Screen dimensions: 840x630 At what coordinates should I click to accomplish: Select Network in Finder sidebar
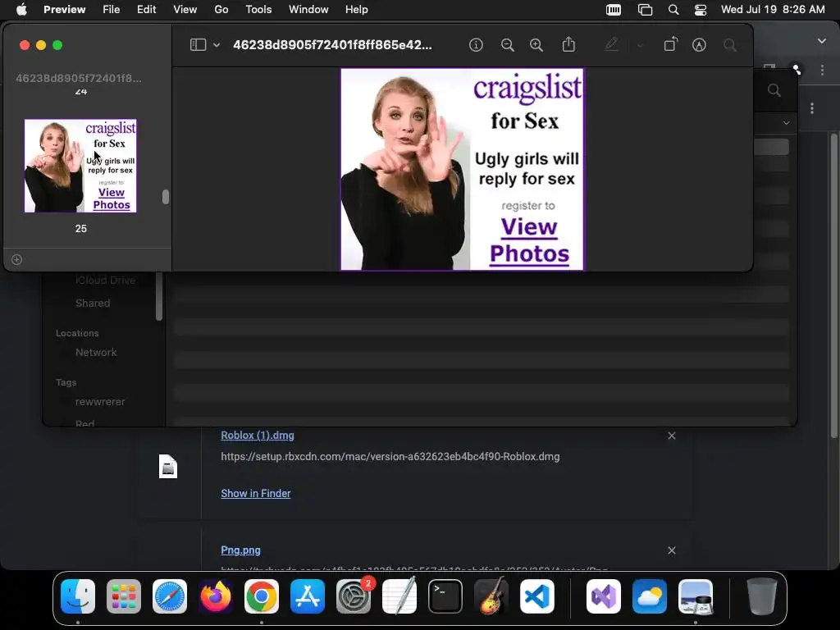pyautogui.click(x=96, y=352)
